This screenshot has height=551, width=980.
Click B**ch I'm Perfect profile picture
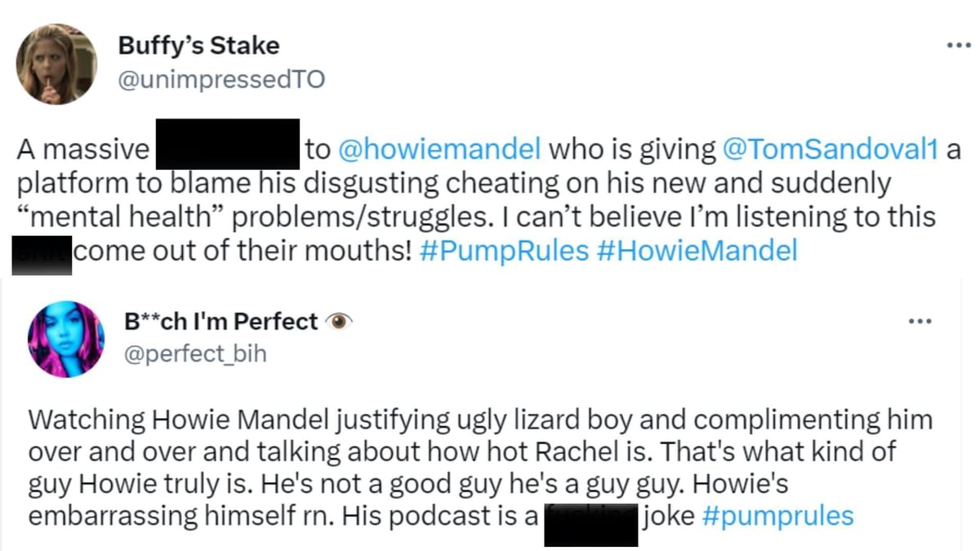click(x=66, y=338)
